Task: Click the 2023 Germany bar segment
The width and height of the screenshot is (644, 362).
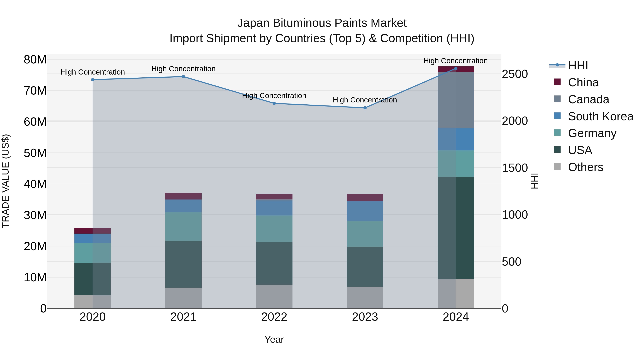Action: (x=365, y=234)
